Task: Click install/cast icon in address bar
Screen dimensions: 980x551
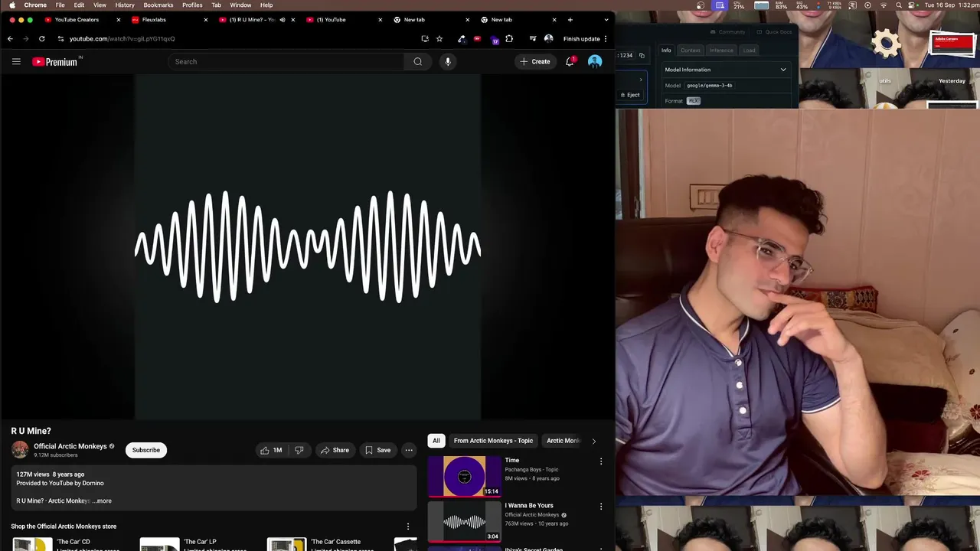Action: pos(425,38)
